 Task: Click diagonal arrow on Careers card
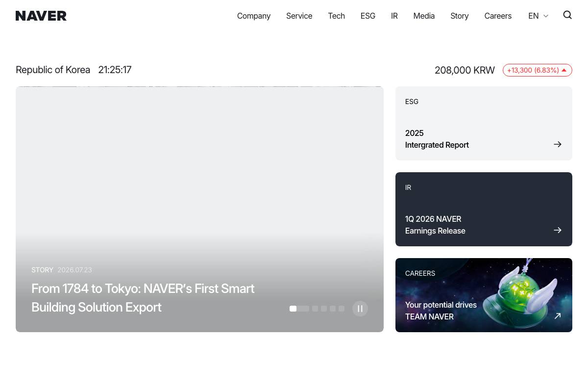point(558,316)
